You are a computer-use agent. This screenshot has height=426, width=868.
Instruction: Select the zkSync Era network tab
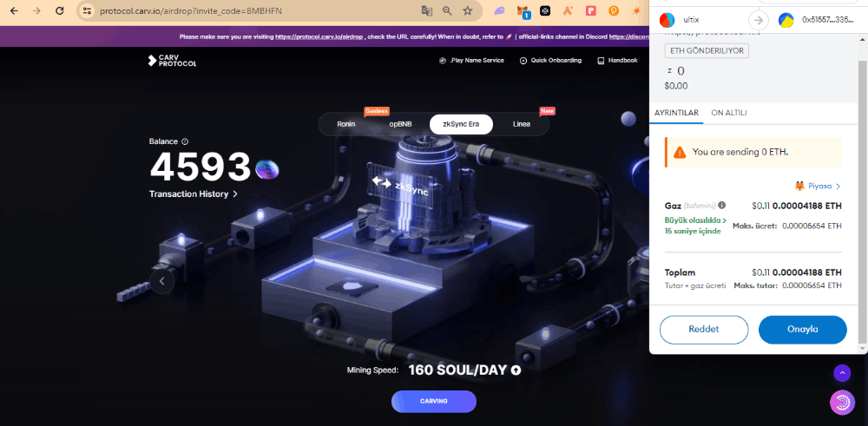[x=461, y=124]
